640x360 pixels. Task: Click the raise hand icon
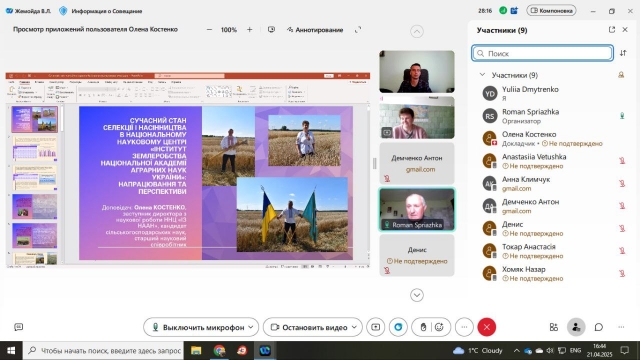[x=423, y=327]
